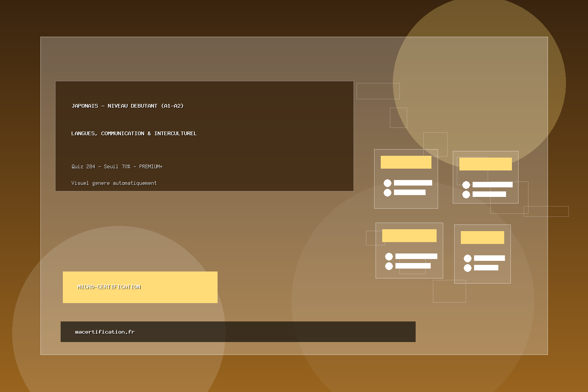
Task: Select the LANGUES, COMMUNICATION & INTERCULTUREL category text
Action: coord(134,133)
